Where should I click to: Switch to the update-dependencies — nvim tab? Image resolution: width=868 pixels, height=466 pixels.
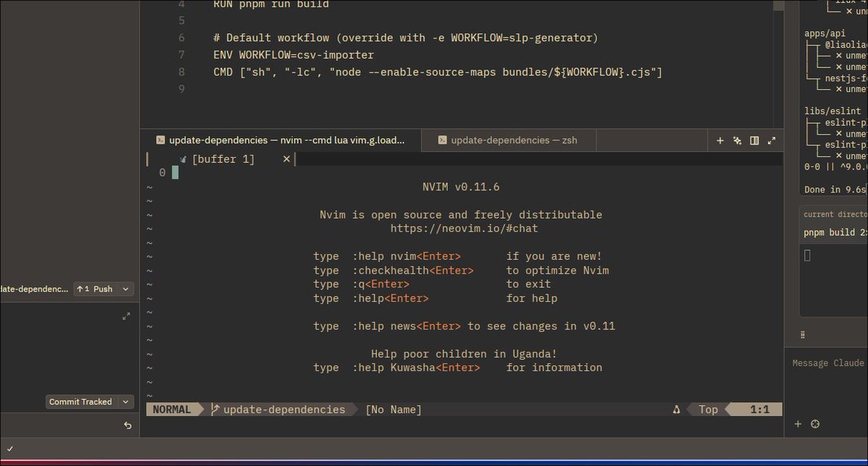click(281, 140)
